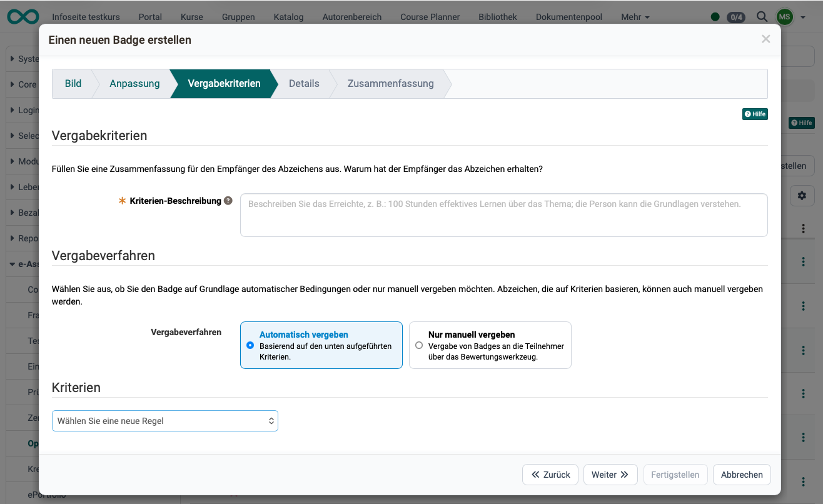Click the Zurück button

tap(550, 475)
